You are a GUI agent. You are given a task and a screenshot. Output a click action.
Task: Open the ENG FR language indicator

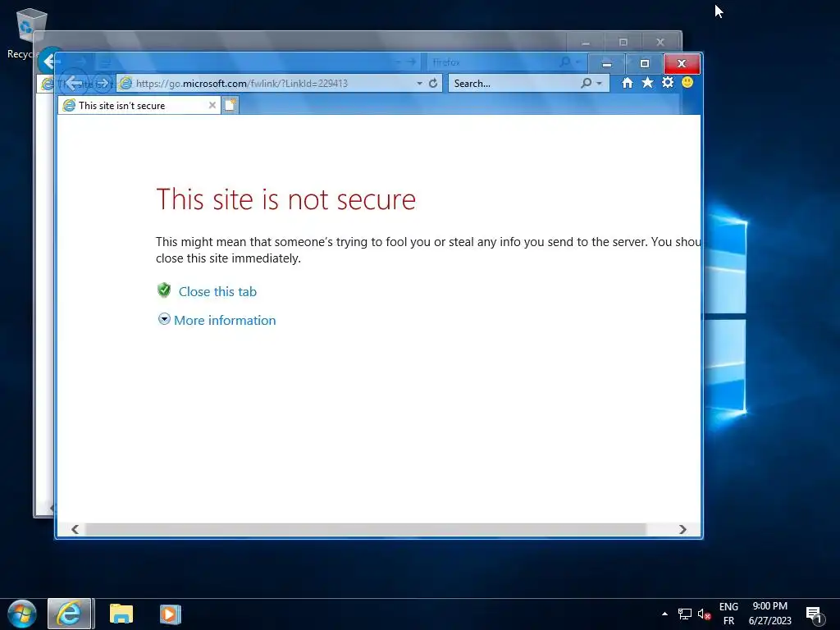[728, 614]
